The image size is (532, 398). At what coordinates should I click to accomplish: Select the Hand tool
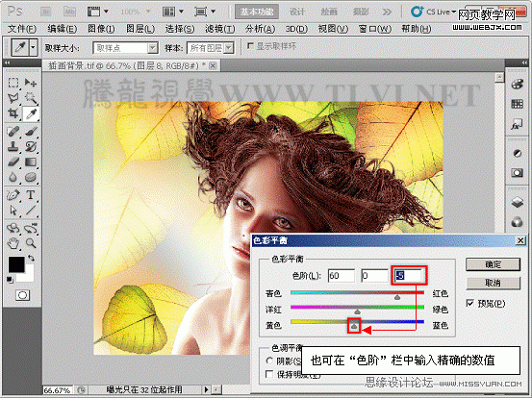[x=13, y=243]
